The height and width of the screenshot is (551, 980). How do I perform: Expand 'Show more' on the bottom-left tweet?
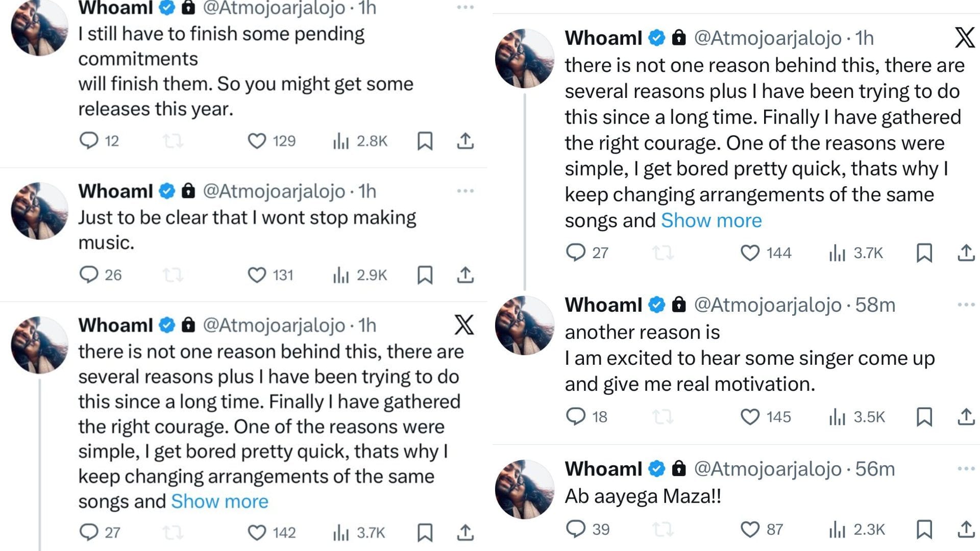219,502
